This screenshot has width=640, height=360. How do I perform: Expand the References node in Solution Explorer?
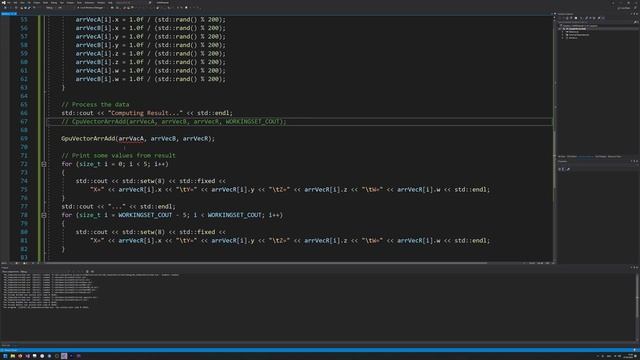tap(562, 32)
